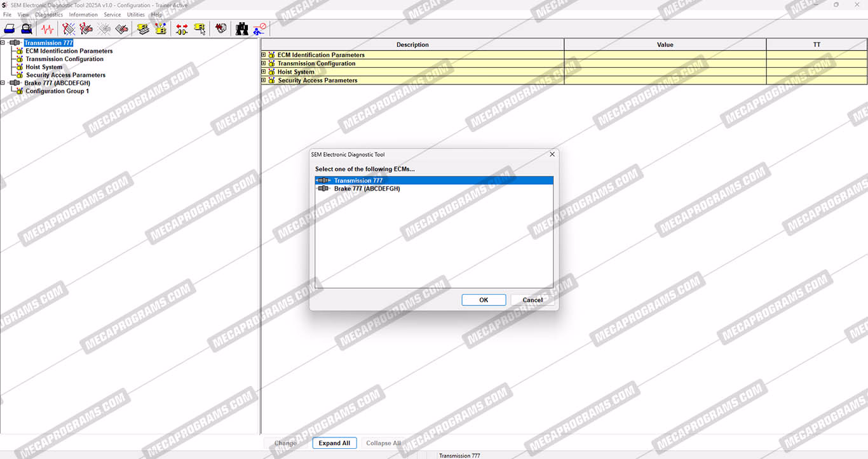Open the Information menu

[x=83, y=15]
